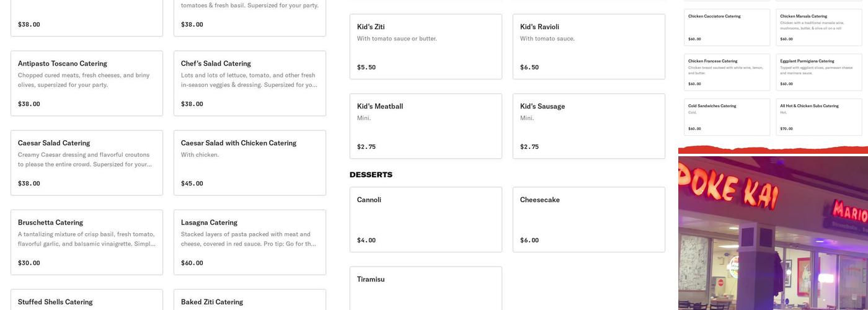Image resolution: width=868 pixels, height=310 pixels.
Task: Open the Cannoli dessert card
Action: point(425,219)
